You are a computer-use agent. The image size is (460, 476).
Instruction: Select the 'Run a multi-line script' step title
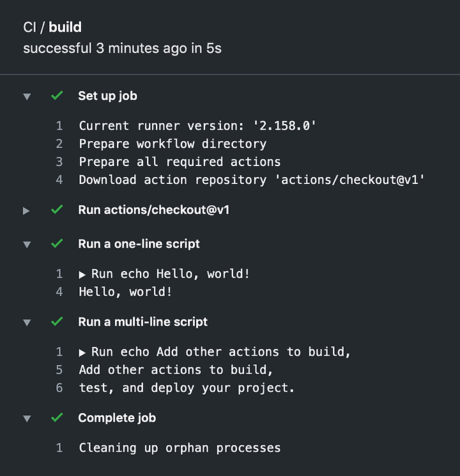click(x=142, y=322)
